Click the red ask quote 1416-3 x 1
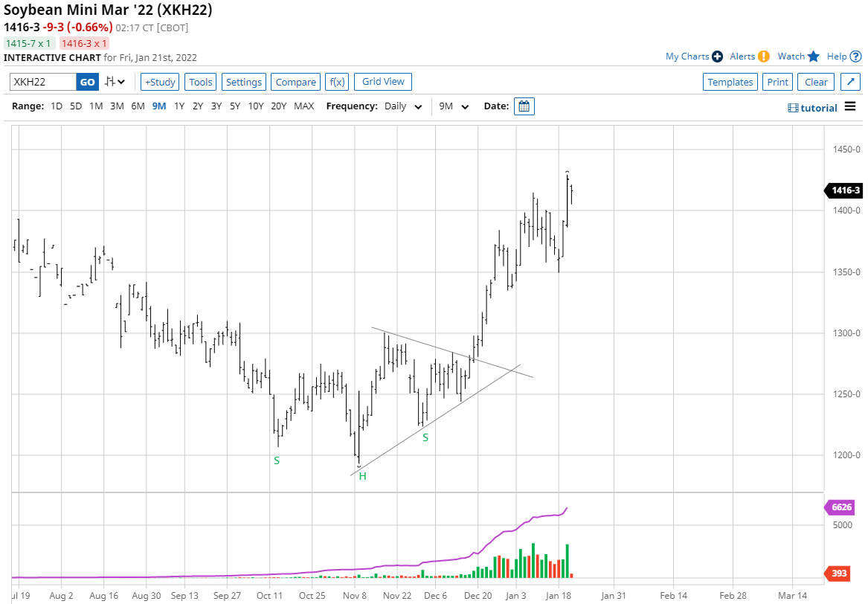The height and width of the screenshot is (604, 868). tap(84, 43)
